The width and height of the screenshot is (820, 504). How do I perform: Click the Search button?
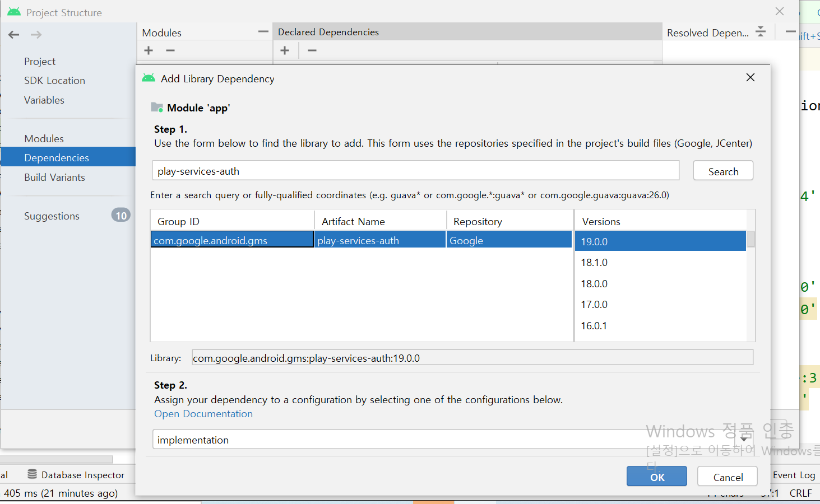point(723,171)
